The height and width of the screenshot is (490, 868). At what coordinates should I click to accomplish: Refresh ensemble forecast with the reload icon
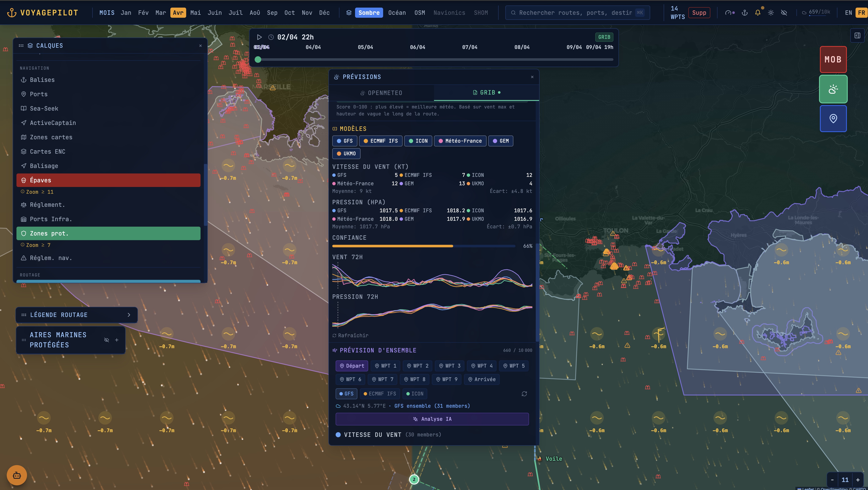524,394
